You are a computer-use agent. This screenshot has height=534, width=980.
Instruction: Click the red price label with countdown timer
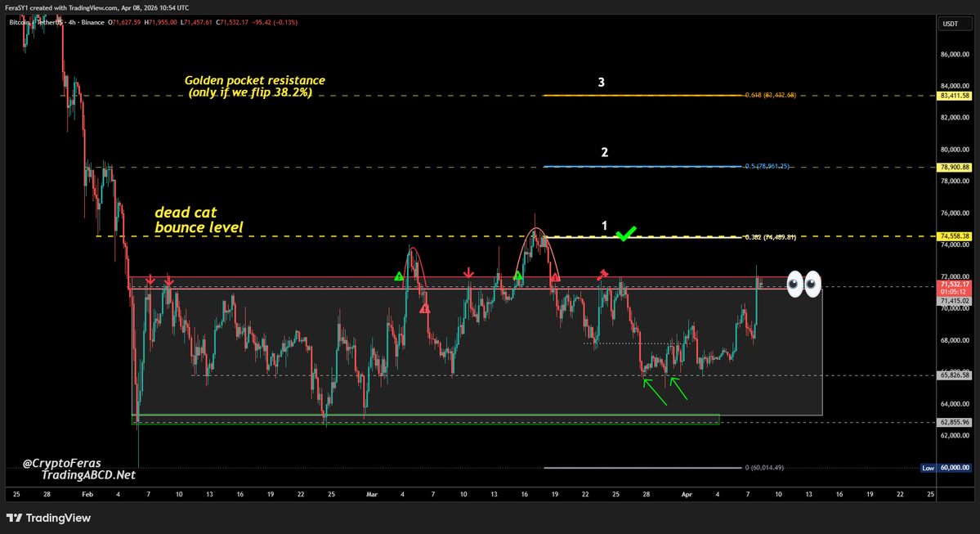pos(955,287)
